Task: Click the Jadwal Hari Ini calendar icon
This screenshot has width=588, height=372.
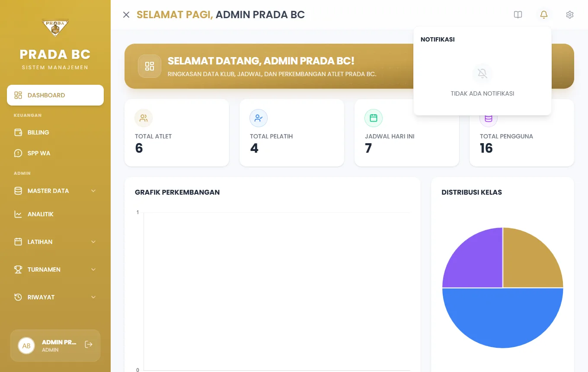Action: coord(374,118)
